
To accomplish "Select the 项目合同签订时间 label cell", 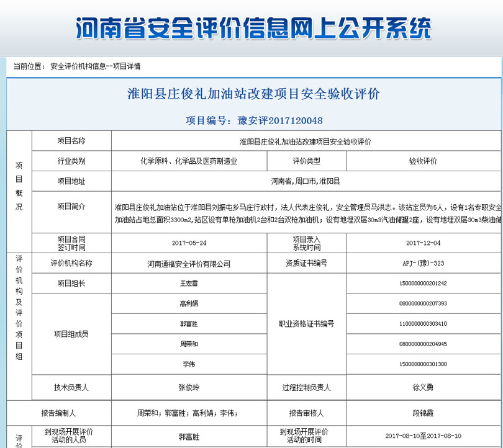I will 71,243.
